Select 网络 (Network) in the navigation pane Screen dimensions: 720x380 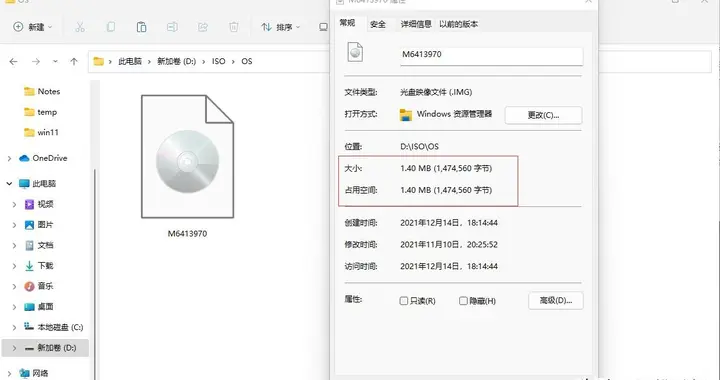point(34,373)
